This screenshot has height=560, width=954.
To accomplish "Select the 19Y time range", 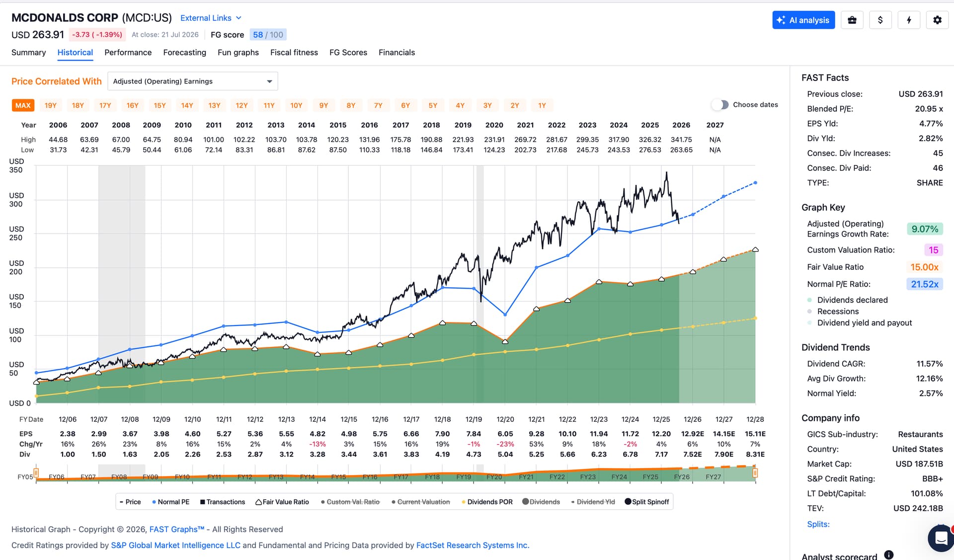I will 50,105.
